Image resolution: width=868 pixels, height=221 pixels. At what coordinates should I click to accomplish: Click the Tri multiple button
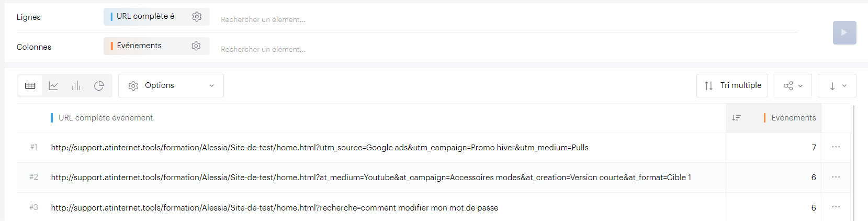pos(732,86)
